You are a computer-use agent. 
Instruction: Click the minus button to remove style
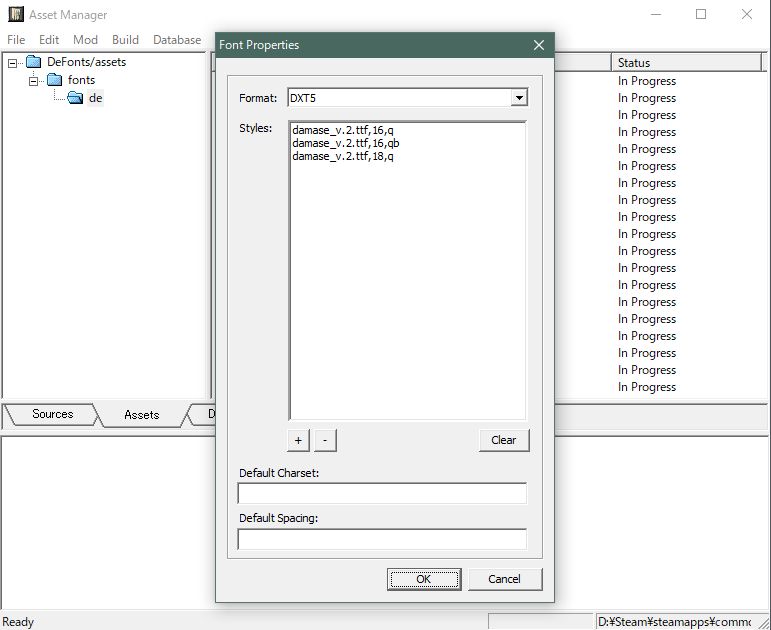point(325,440)
